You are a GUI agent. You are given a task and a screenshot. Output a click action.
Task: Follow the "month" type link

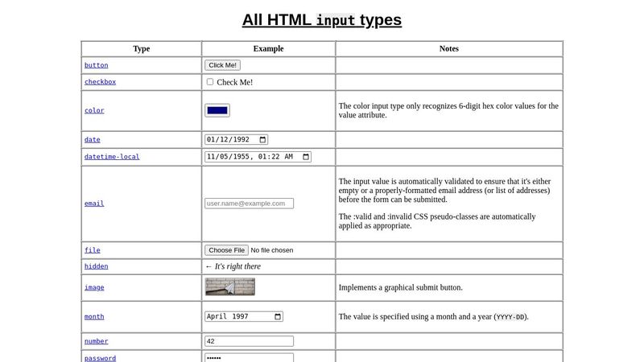coord(94,317)
